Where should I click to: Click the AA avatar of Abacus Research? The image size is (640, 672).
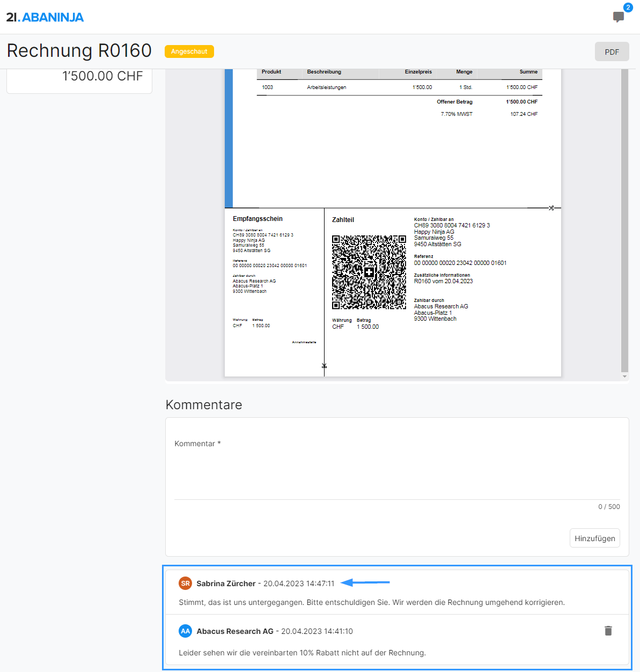click(x=185, y=631)
